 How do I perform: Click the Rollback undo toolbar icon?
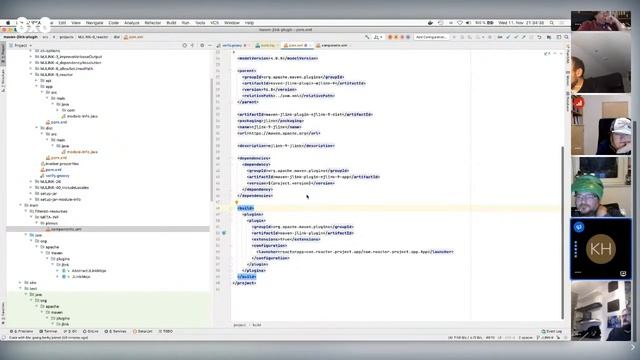539,37
